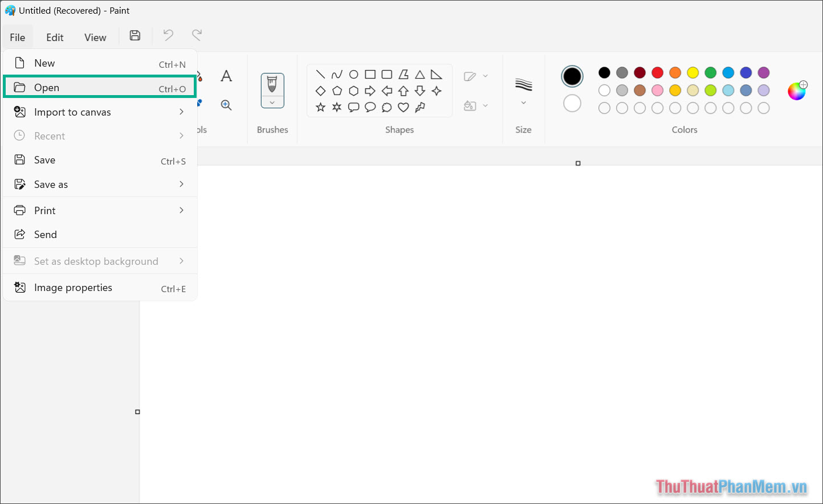
Task: Select the right Arrow shape
Action: click(x=370, y=91)
